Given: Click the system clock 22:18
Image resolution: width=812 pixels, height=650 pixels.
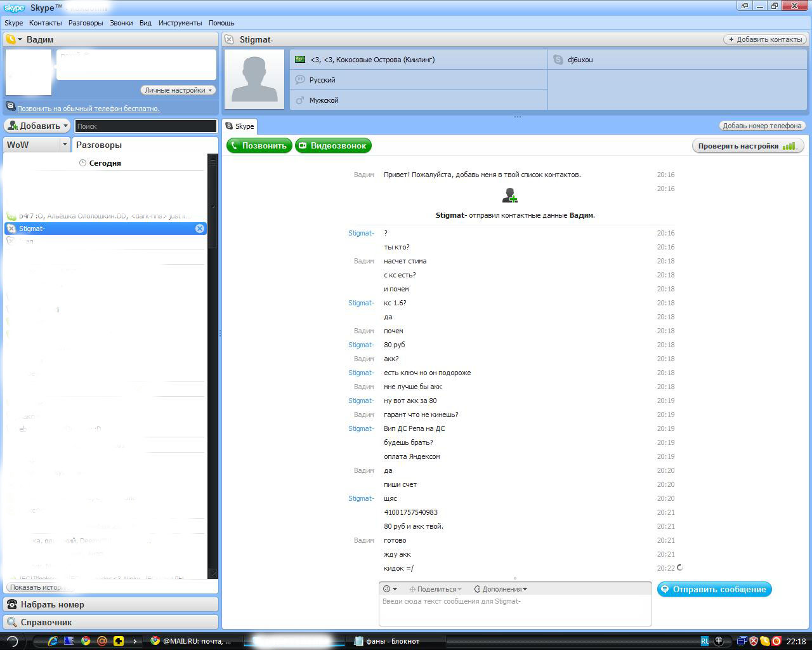Looking at the screenshot, I should 796,641.
